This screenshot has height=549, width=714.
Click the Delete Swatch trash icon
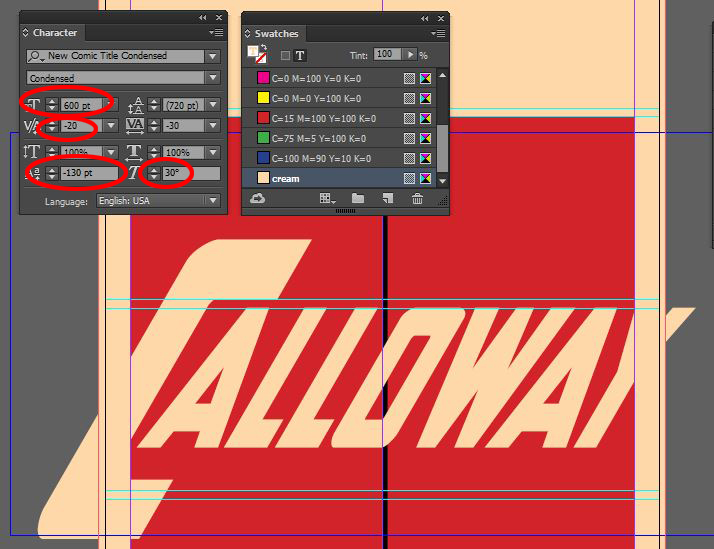pos(417,199)
